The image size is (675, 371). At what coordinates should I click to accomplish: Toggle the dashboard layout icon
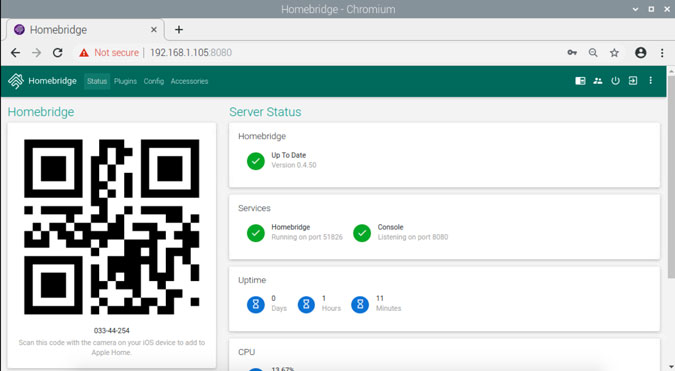click(x=580, y=80)
